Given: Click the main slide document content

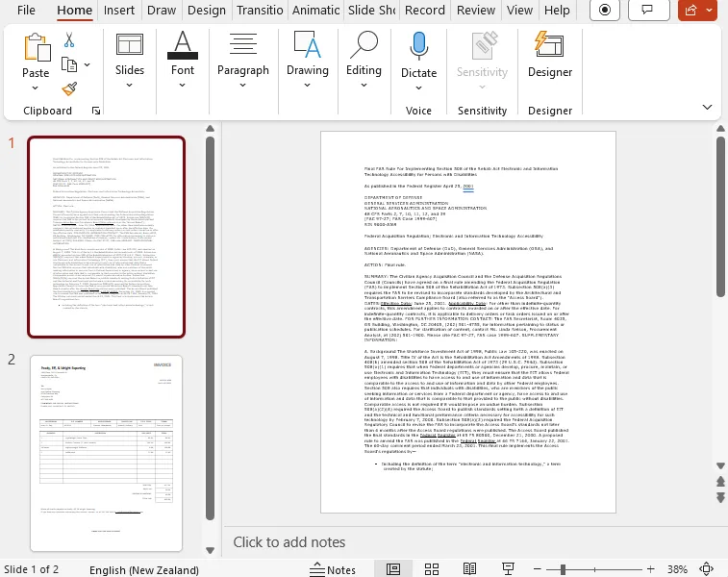Looking at the screenshot, I should pyautogui.click(x=468, y=322).
